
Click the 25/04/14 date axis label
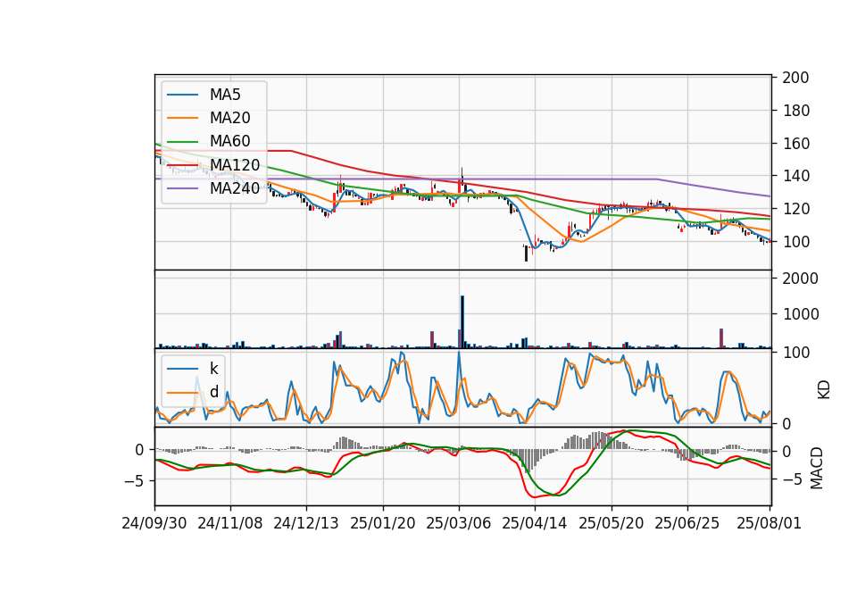(535, 523)
